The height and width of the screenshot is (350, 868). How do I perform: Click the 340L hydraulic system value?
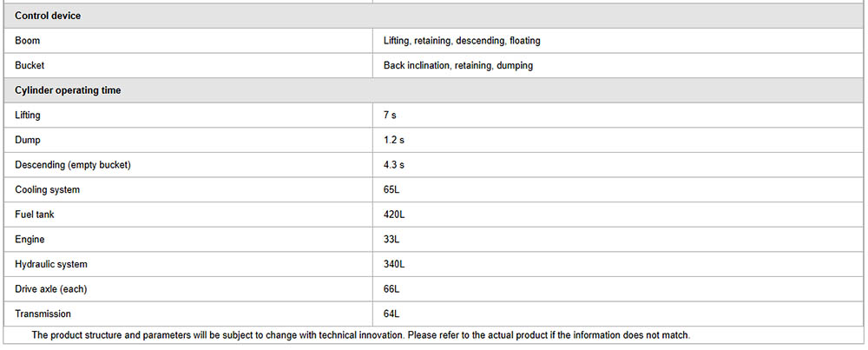point(394,264)
